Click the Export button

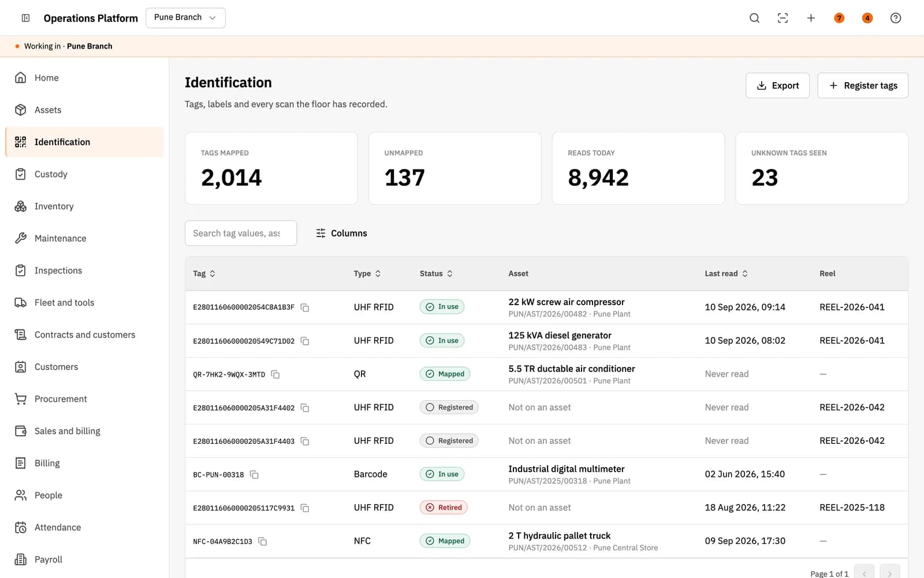[777, 86]
